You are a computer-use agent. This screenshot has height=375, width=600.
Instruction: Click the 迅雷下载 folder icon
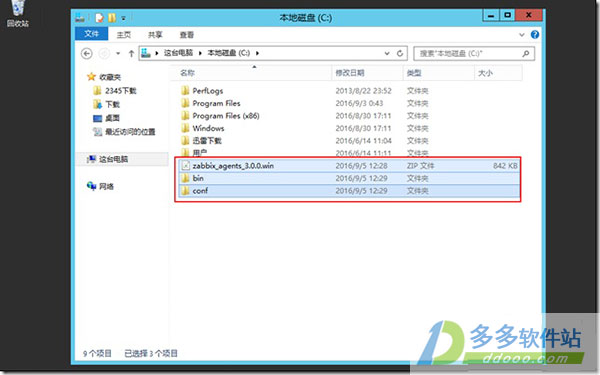coord(185,140)
